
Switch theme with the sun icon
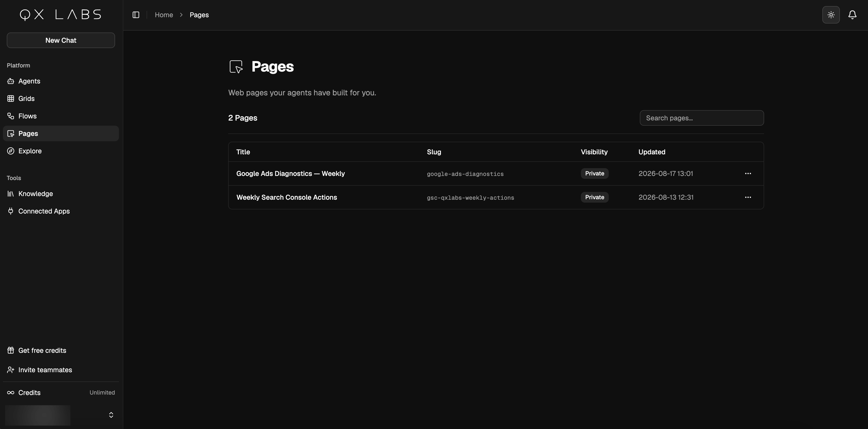[831, 15]
